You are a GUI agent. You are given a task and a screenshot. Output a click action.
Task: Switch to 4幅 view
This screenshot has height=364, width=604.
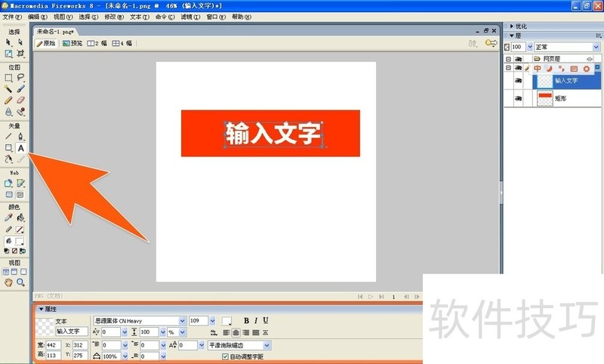click(x=122, y=43)
